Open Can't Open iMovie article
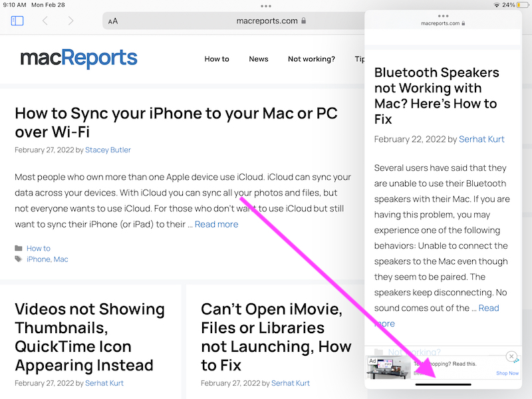 (x=276, y=337)
